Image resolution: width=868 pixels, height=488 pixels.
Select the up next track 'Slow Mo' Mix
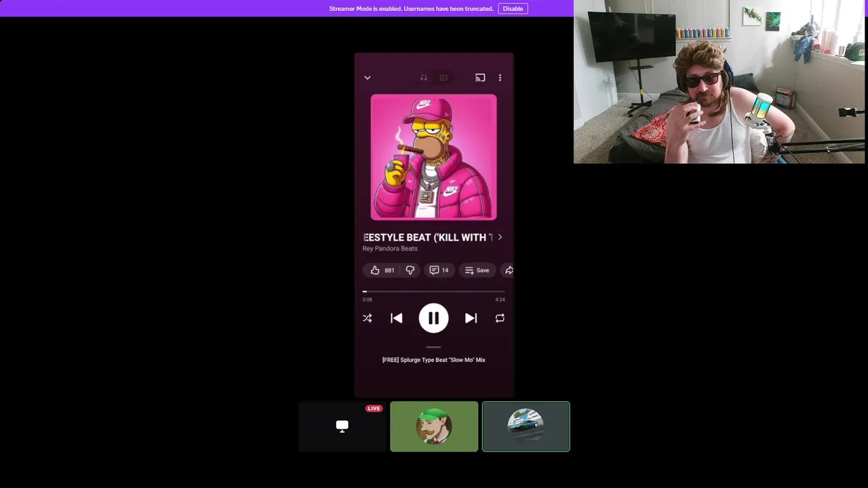click(433, 360)
